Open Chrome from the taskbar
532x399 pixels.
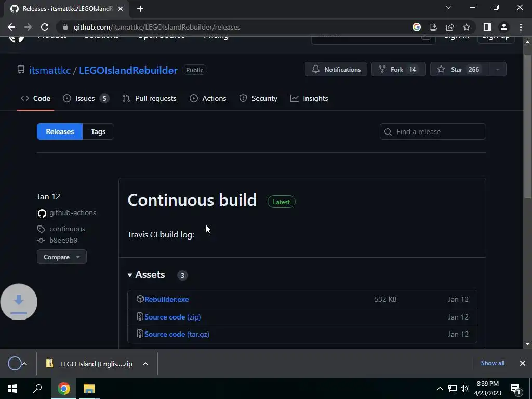point(63,389)
